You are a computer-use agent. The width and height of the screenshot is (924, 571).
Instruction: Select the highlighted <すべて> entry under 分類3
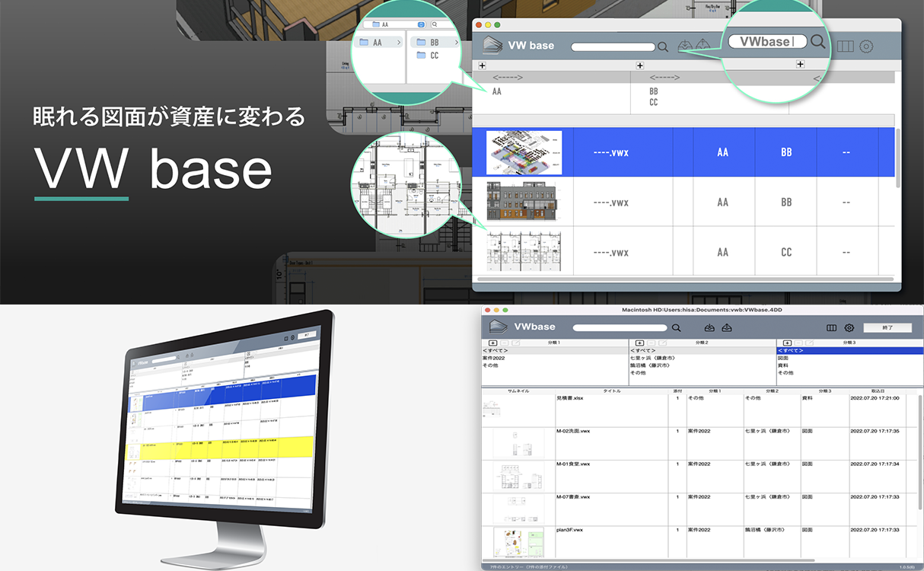(x=791, y=350)
